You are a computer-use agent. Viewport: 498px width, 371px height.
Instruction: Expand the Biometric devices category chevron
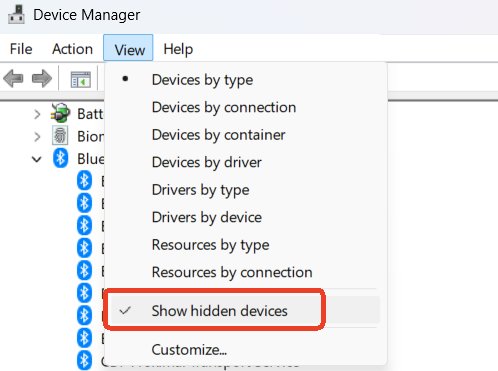[x=37, y=137]
